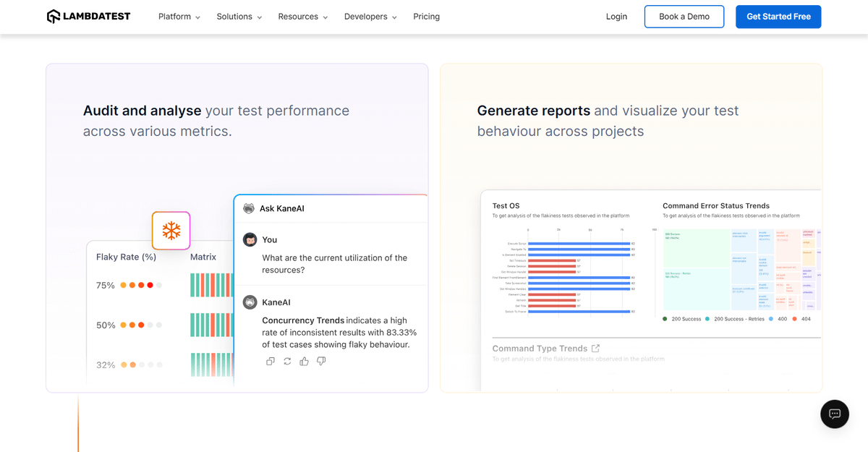This screenshot has width=868, height=452.
Task: Open the Developers navigation menu
Action: [x=370, y=17]
